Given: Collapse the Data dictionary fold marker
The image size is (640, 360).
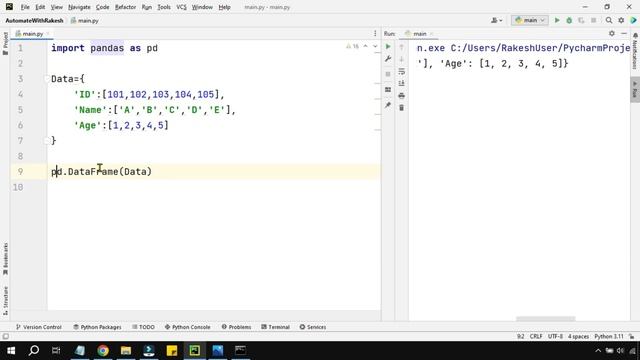Looking at the screenshot, I should click(x=47, y=79).
